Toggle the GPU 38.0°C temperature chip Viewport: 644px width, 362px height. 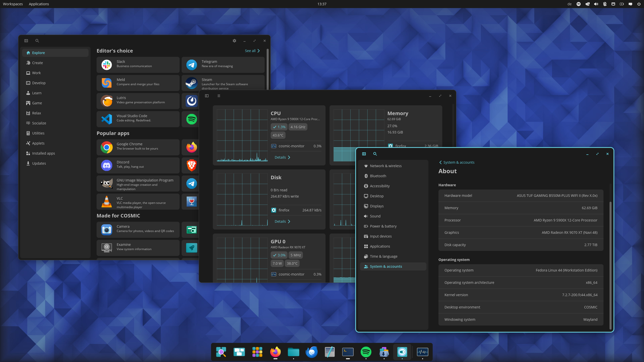coord(292,263)
